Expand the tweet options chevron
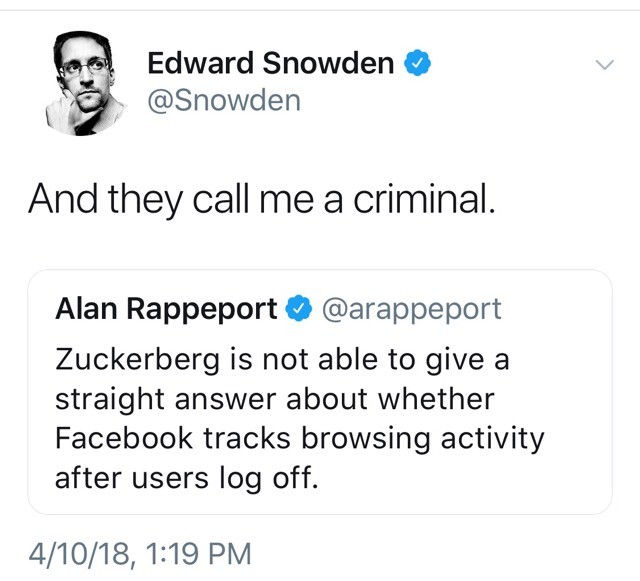 (x=604, y=65)
